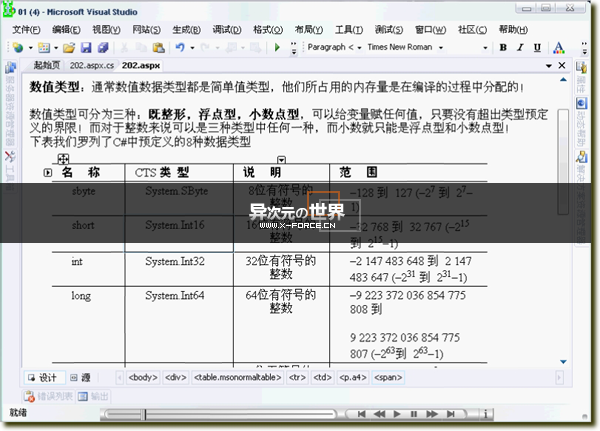The width and height of the screenshot is (600, 431).
Task: Click the Open File folder icon
Action: pyautogui.click(x=69, y=47)
